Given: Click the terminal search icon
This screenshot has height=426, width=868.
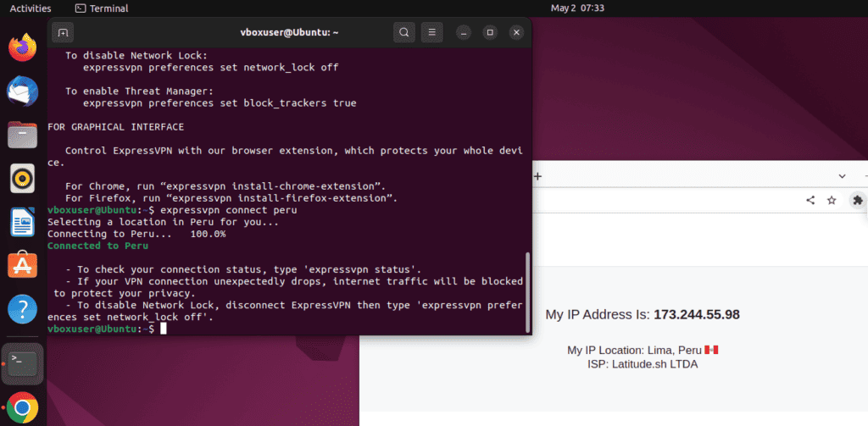Looking at the screenshot, I should tap(404, 33).
